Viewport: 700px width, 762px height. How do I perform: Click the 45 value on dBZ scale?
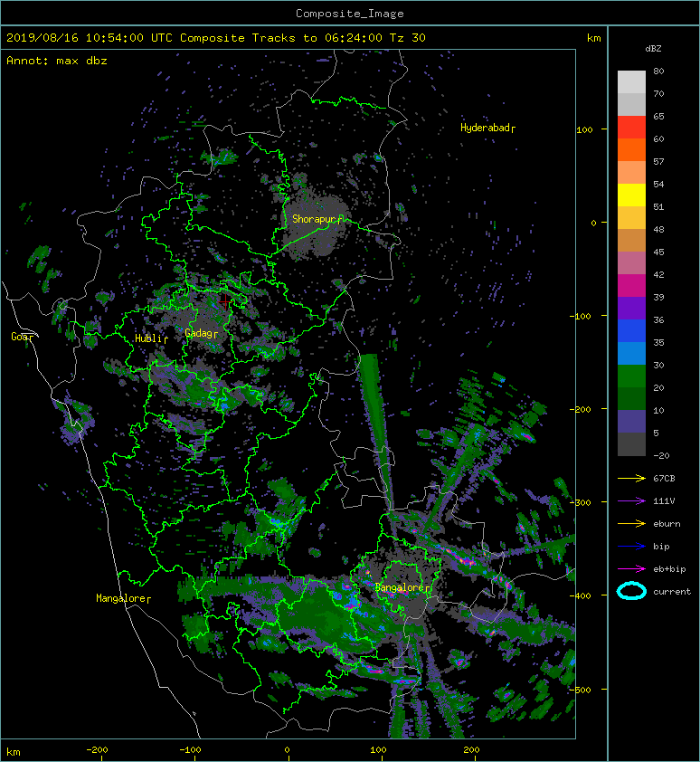(x=658, y=252)
